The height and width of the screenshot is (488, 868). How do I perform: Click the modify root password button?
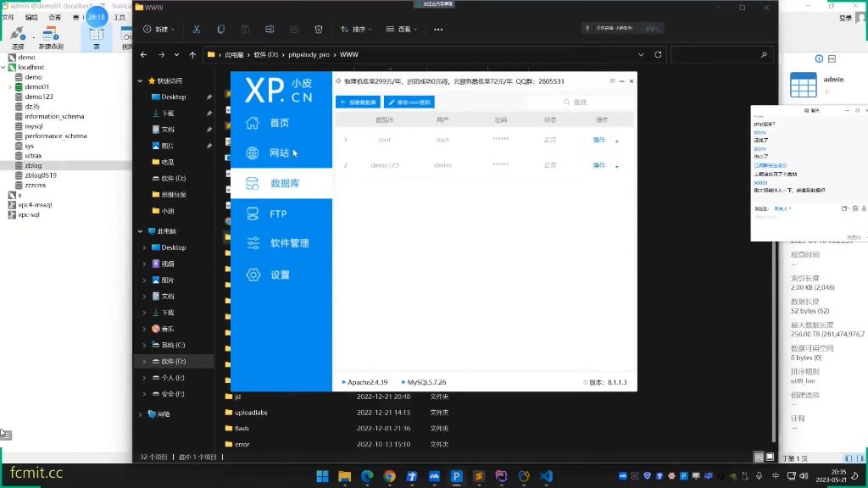point(409,103)
